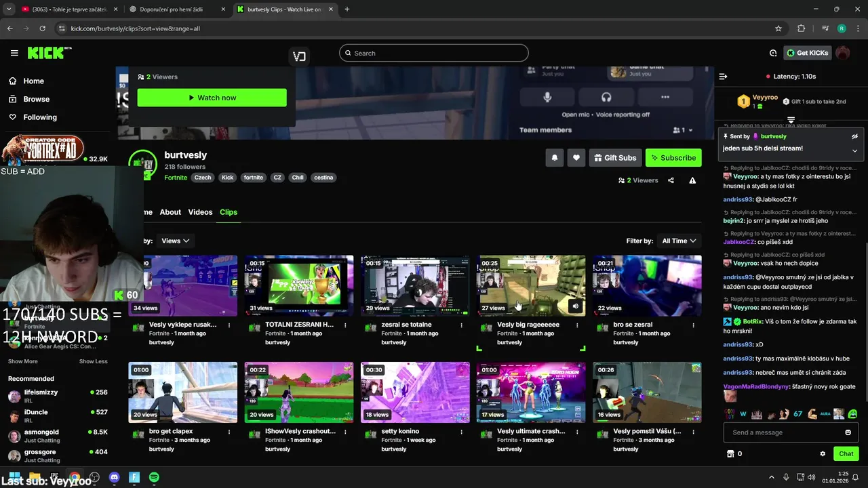Image resolution: width=868 pixels, height=488 pixels.
Task: Toggle notification bell for burtvesly
Action: [555, 158]
